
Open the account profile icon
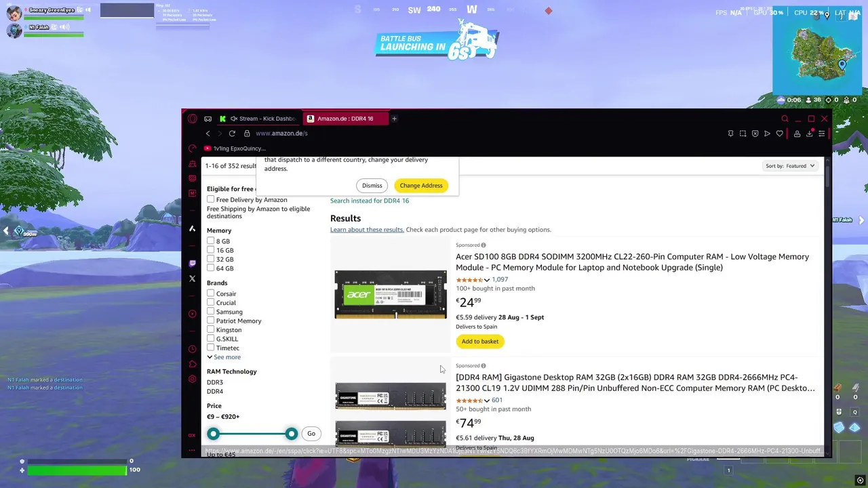click(797, 134)
